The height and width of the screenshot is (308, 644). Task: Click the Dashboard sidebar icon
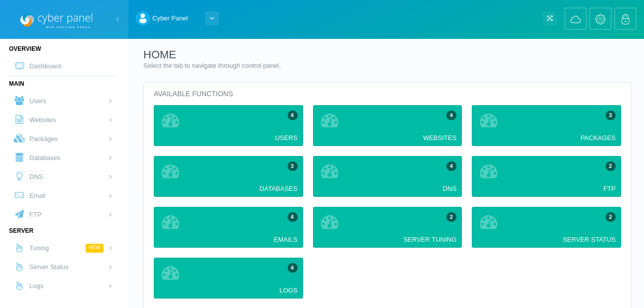(19, 66)
